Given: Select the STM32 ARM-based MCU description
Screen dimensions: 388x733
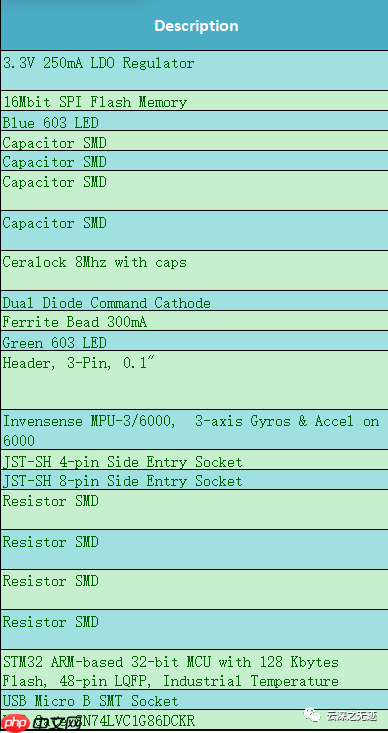Looking at the screenshot, I should (x=194, y=670).
